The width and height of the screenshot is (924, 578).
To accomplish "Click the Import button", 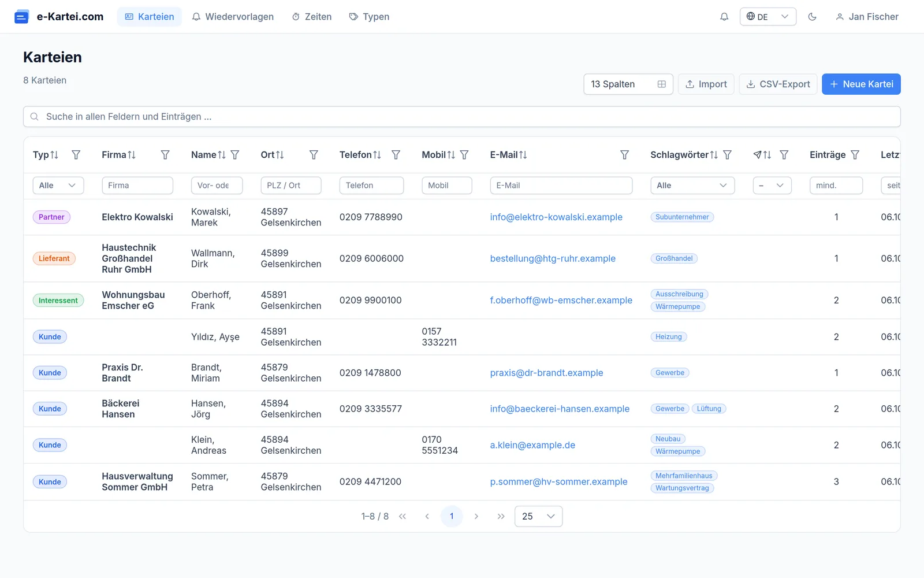I will coord(706,84).
